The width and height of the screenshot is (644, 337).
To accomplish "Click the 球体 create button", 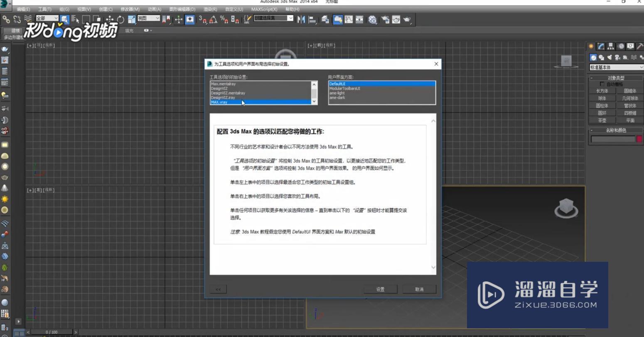I will click(x=602, y=98).
